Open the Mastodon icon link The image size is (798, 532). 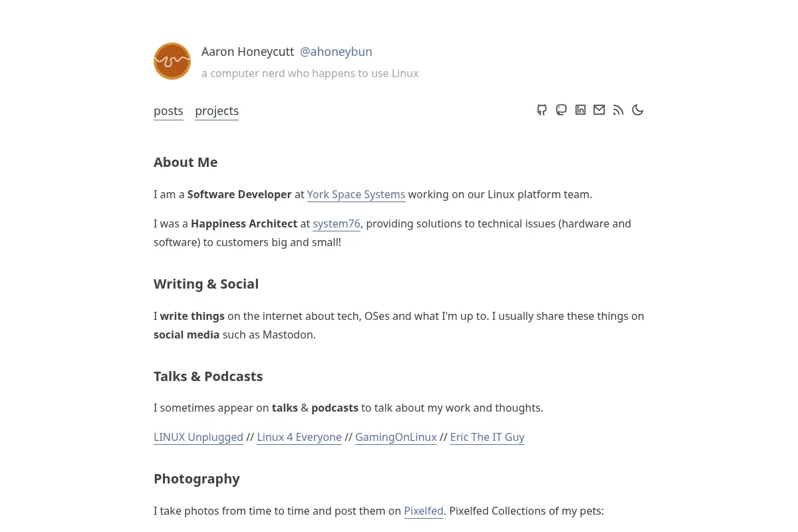[x=561, y=110]
